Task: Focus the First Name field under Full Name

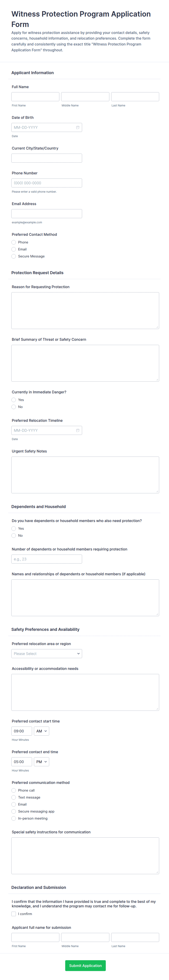Action: (x=35, y=97)
